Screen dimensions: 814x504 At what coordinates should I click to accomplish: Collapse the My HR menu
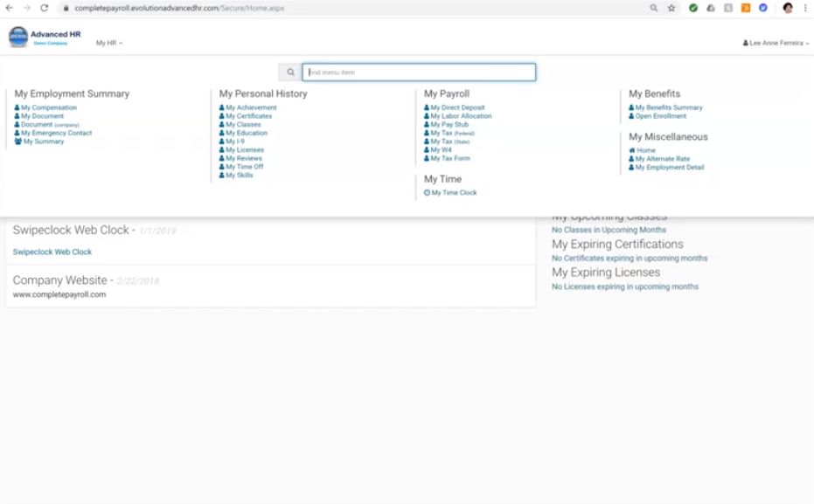tap(109, 43)
